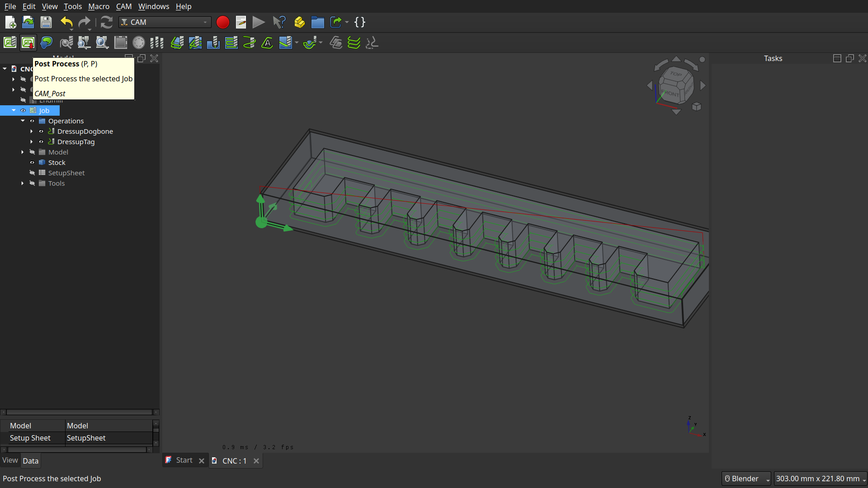Image resolution: width=868 pixels, height=488 pixels.
Task: Show the hidden Model group
Action: click(x=32, y=152)
